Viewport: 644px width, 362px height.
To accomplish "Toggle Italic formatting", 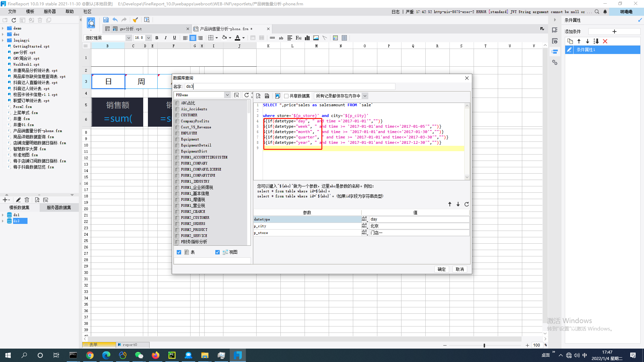I will [x=165, y=38].
